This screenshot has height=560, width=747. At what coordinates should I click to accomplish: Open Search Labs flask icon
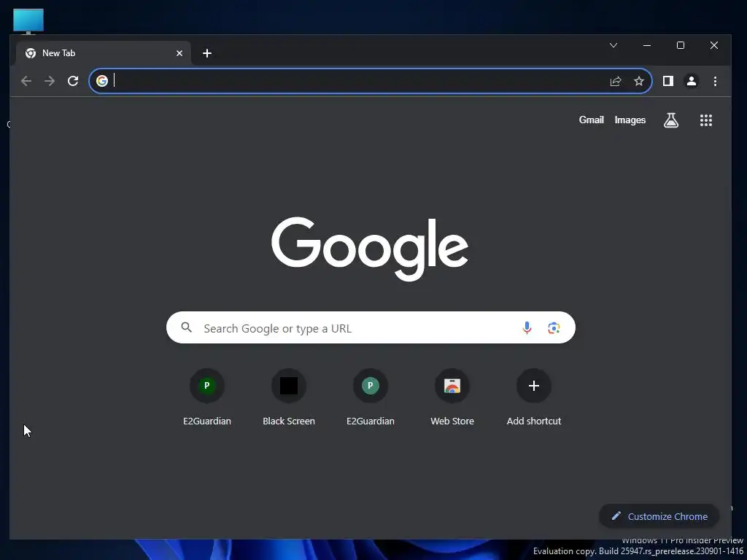[x=671, y=120]
